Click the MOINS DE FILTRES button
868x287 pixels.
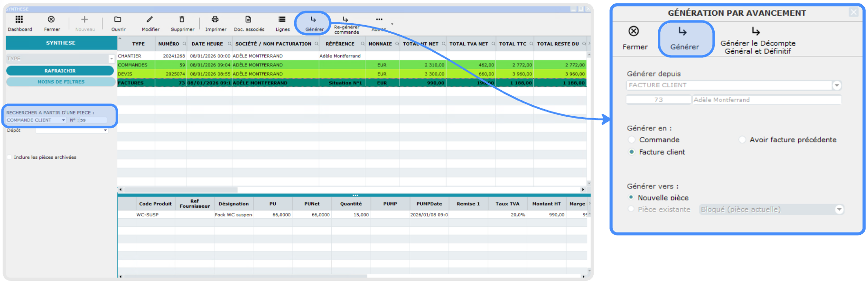[x=61, y=82]
